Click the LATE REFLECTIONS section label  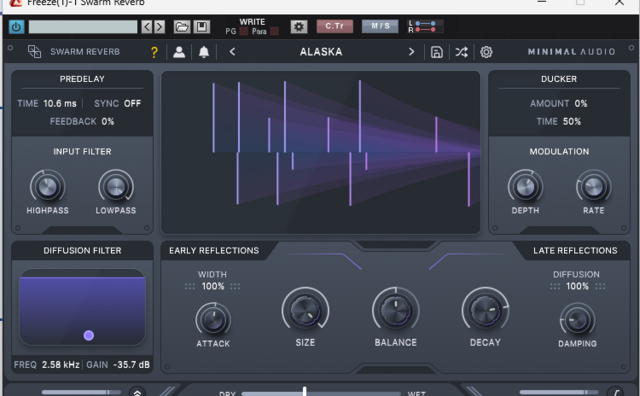point(575,251)
